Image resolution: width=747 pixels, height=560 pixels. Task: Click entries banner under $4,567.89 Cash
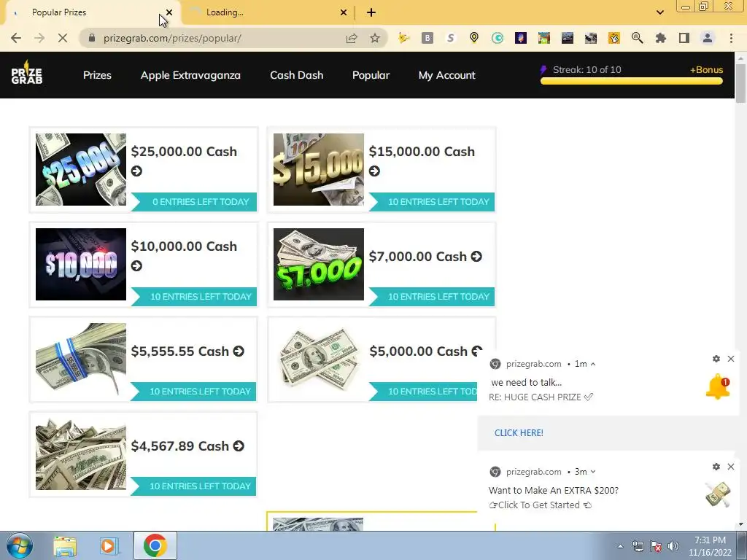click(x=194, y=486)
